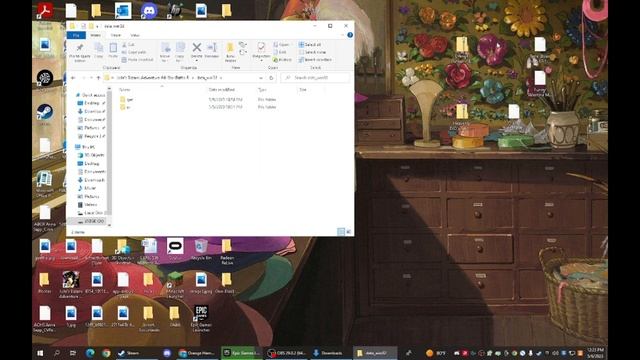Image resolution: width=640 pixels, height=360 pixels.
Task: Click the Recycle Bin desktop icon
Action: pyautogui.click(x=200, y=250)
